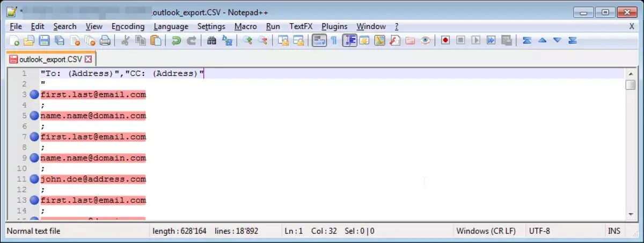This screenshot has width=644, height=243.
Task: Open the user defined language icon
Action: click(364, 40)
